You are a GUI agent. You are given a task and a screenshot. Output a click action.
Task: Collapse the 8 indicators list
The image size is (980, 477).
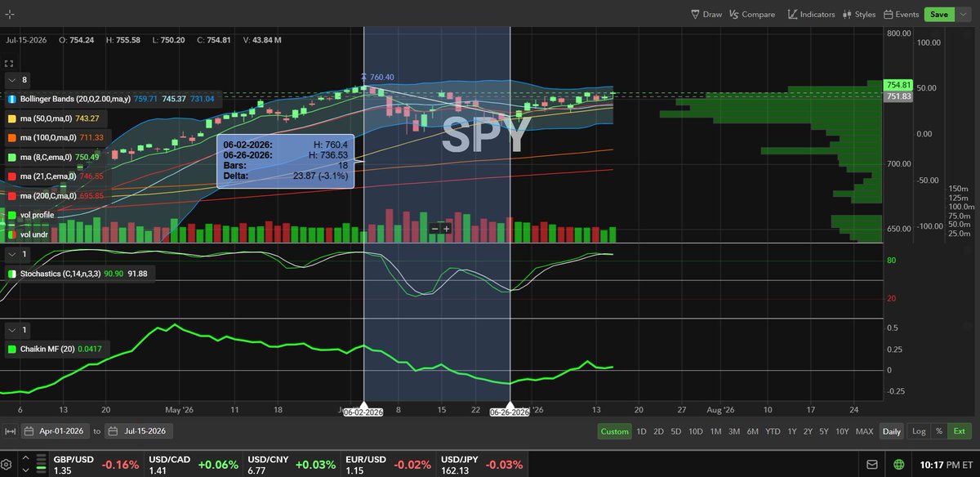click(11, 80)
